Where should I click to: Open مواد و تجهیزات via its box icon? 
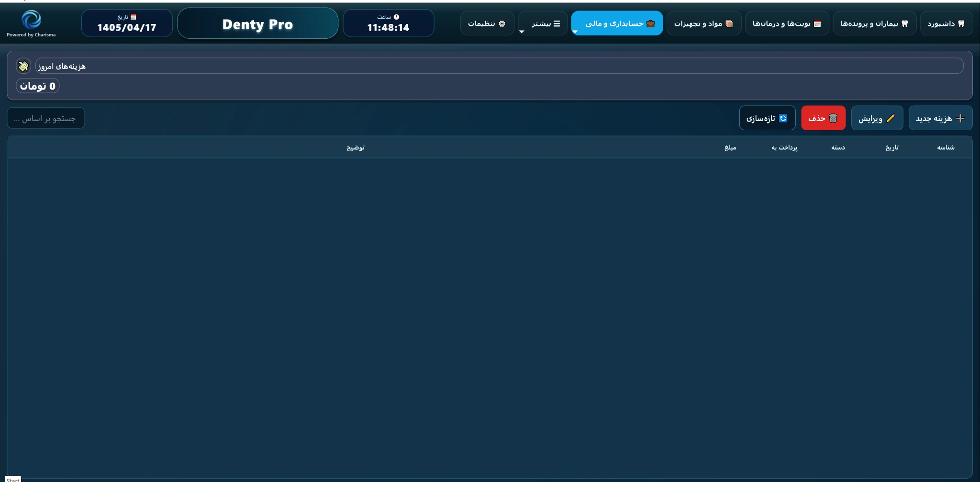[x=729, y=23]
